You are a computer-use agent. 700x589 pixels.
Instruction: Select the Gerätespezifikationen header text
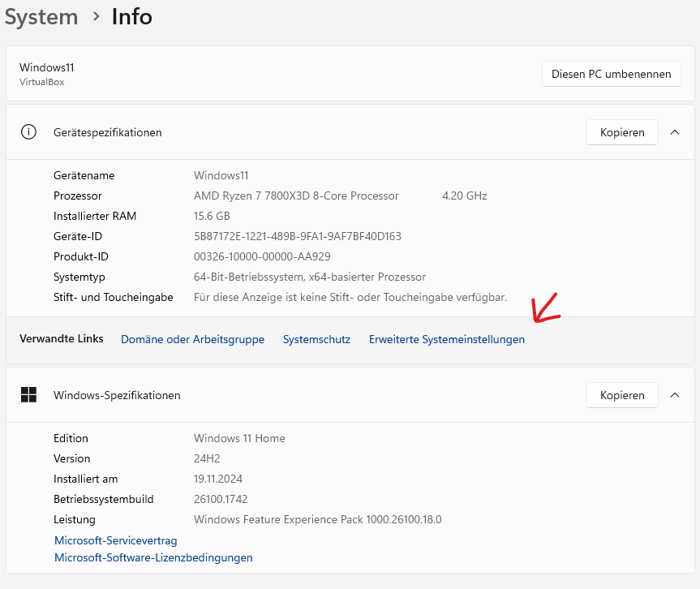click(x=108, y=132)
